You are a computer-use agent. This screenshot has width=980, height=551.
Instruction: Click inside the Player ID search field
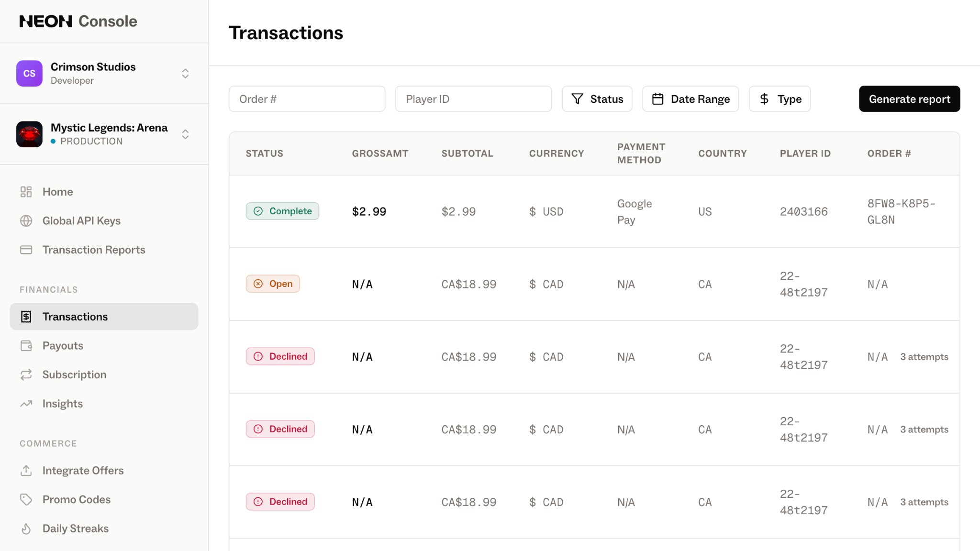pyautogui.click(x=473, y=99)
